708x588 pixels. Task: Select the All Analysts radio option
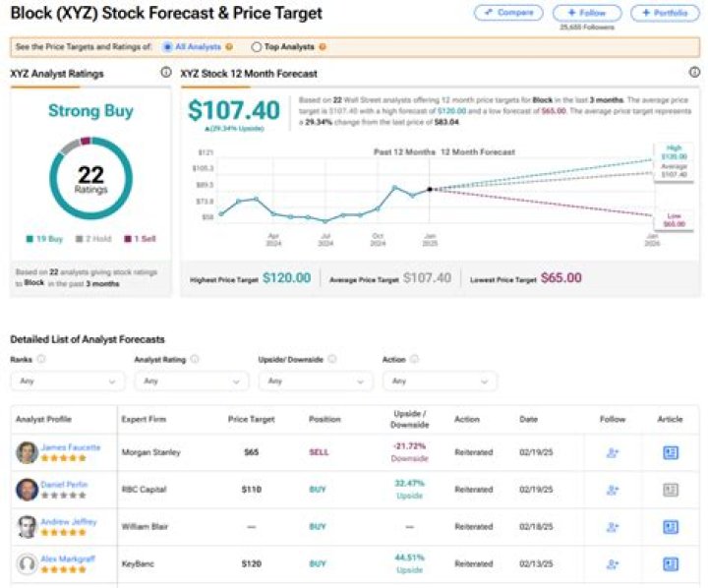click(x=167, y=46)
